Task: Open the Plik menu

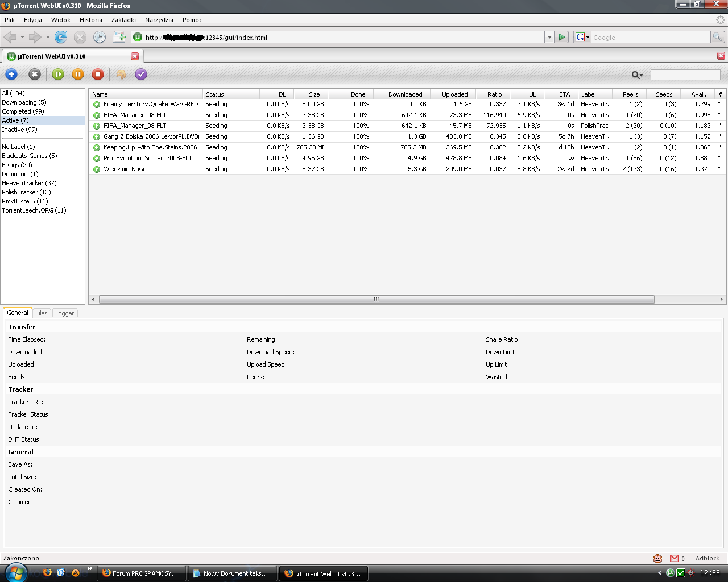Action: point(10,20)
